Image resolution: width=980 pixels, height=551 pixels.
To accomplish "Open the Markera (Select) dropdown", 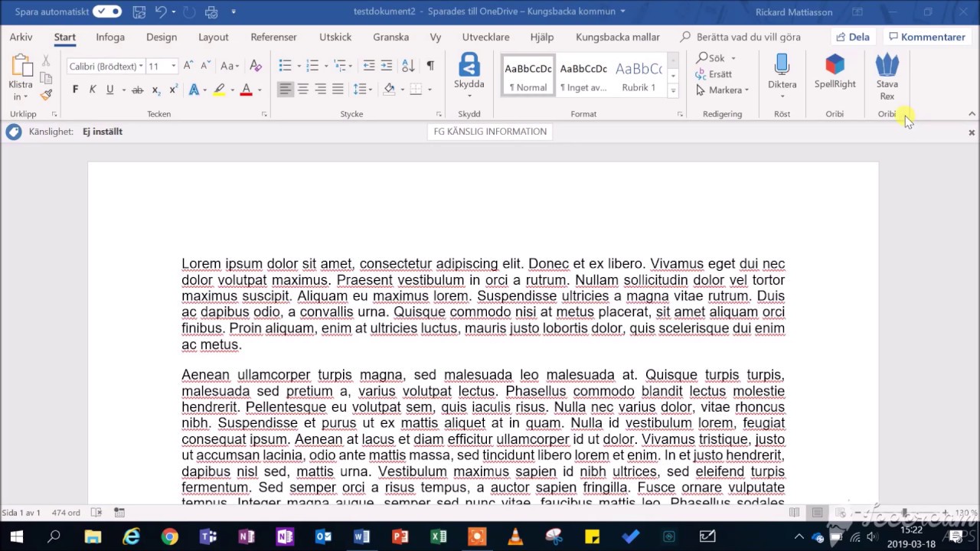I will (x=723, y=90).
